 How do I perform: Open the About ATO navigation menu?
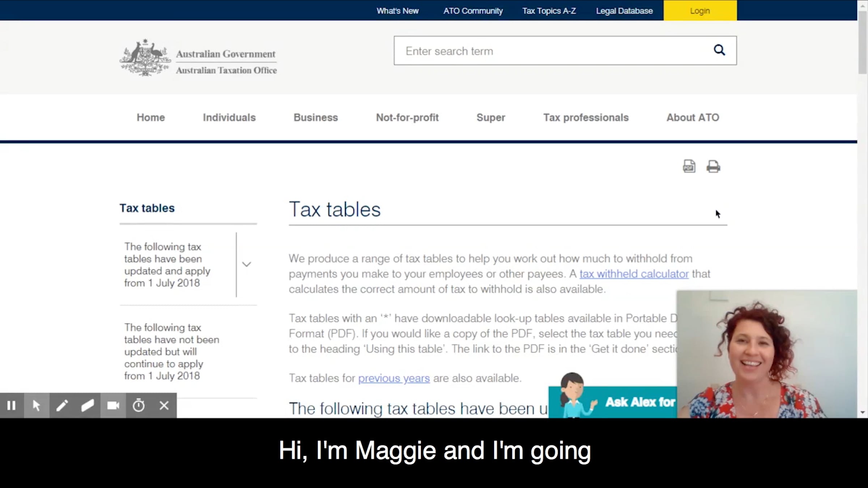coord(693,117)
